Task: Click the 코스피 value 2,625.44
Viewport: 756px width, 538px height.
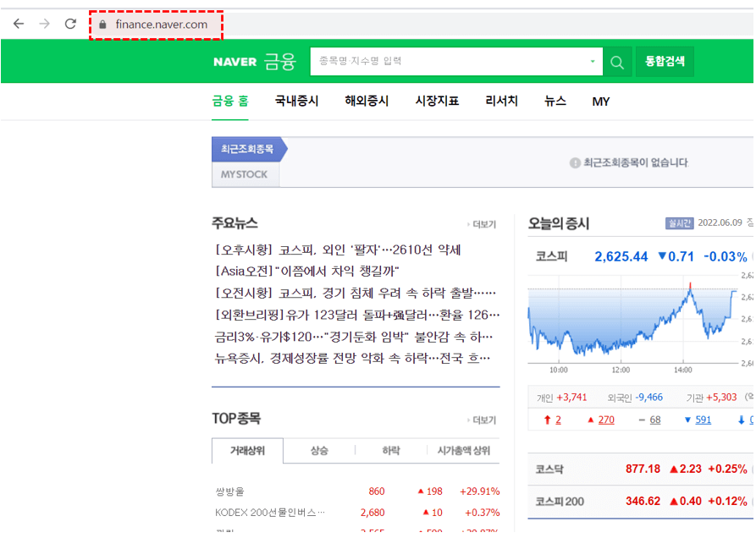Action: (x=621, y=256)
